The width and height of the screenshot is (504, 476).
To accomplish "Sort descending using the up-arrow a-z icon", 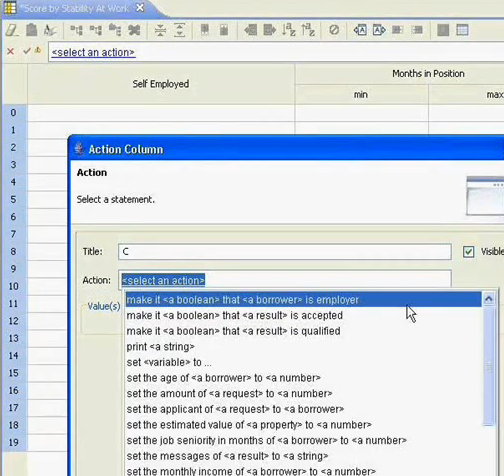I will [308, 30].
